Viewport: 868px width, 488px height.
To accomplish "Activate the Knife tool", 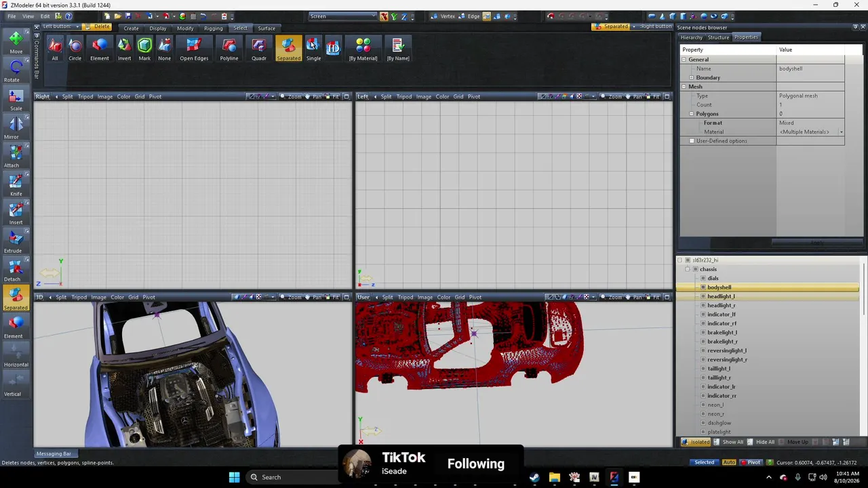I will (x=16, y=184).
